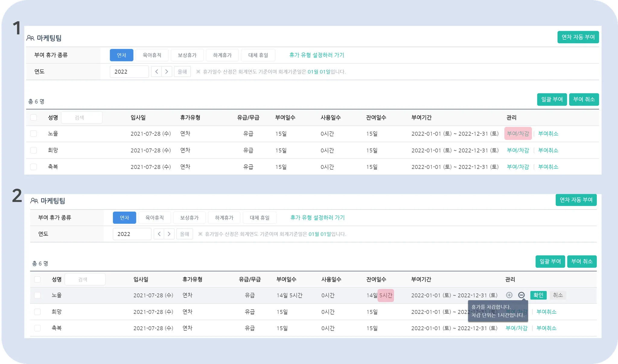This screenshot has height=364, width=618.
Task: Click the team icon beside 마케팅팀 in section 1
Action: [30, 38]
